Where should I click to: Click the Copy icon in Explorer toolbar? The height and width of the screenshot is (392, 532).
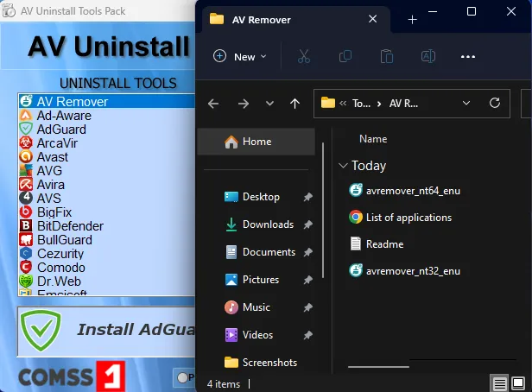pyautogui.click(x=345, y=56)
